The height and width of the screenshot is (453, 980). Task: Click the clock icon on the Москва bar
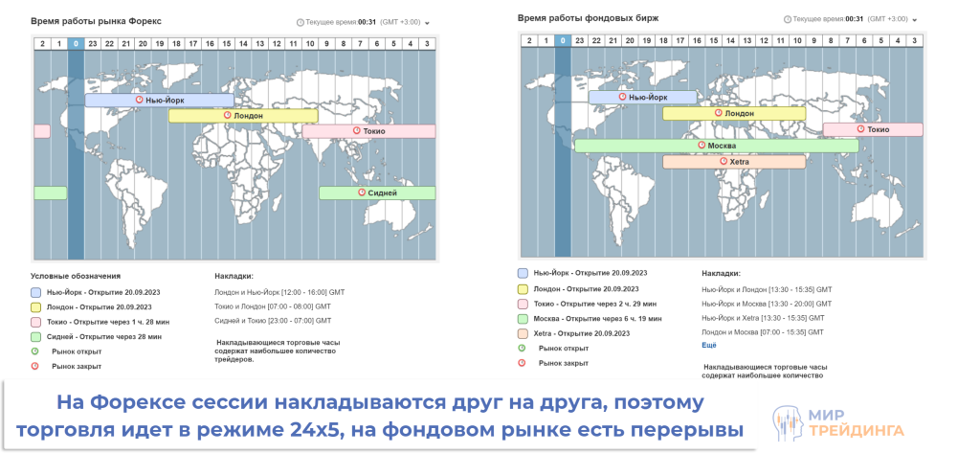(x=701, y=146)
